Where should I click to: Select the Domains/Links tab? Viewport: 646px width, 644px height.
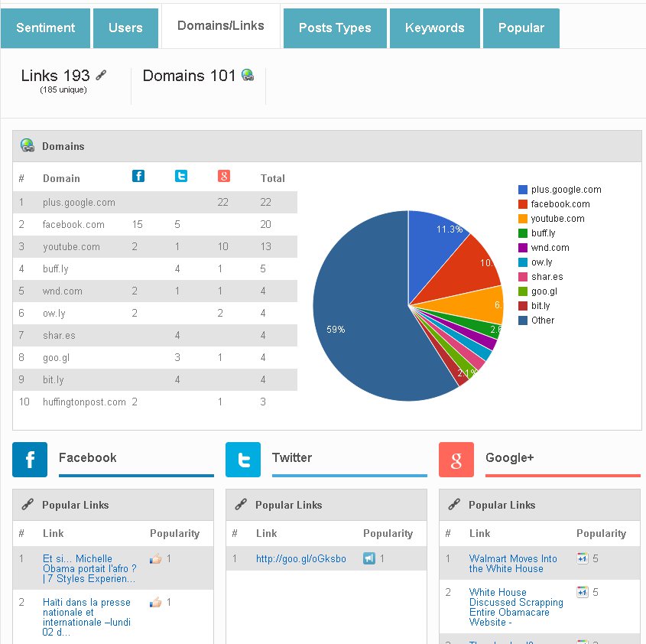click(221, 26)
